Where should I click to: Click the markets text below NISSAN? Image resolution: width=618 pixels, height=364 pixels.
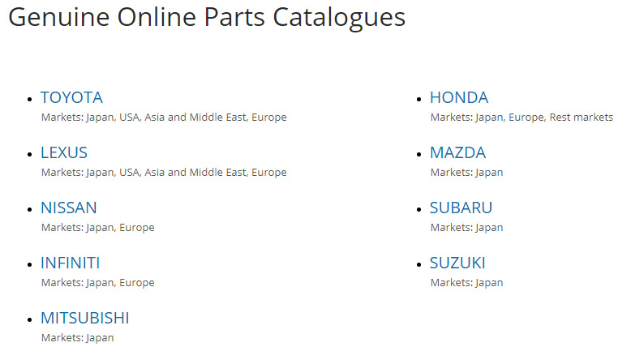[98, 228]
